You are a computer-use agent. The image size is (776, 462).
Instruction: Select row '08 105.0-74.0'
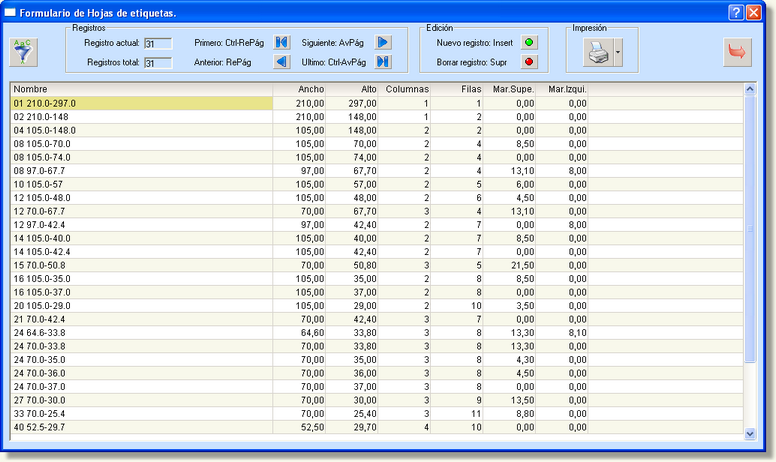377,157
